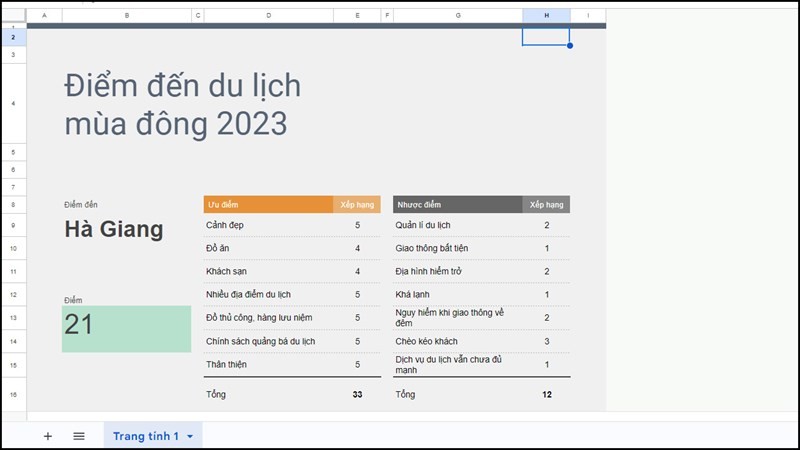This screenshot has height=450, width=800.
Task: Switch to Trang tính 1 tab
Action: (146, 436)
